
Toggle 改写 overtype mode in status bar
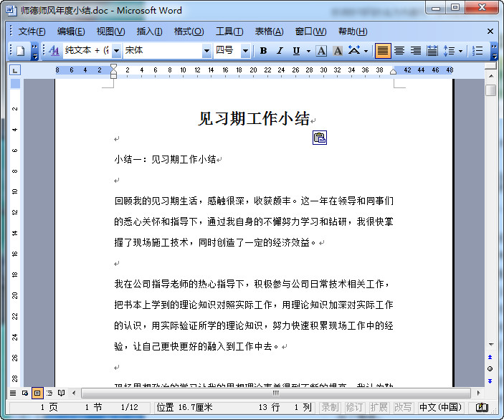[403, 408]
